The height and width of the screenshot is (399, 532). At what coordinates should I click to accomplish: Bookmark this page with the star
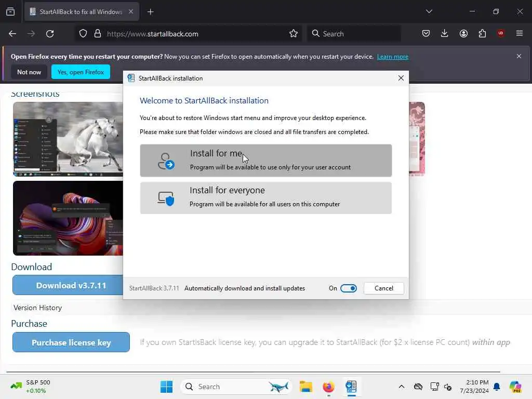(x=294, y=34)
